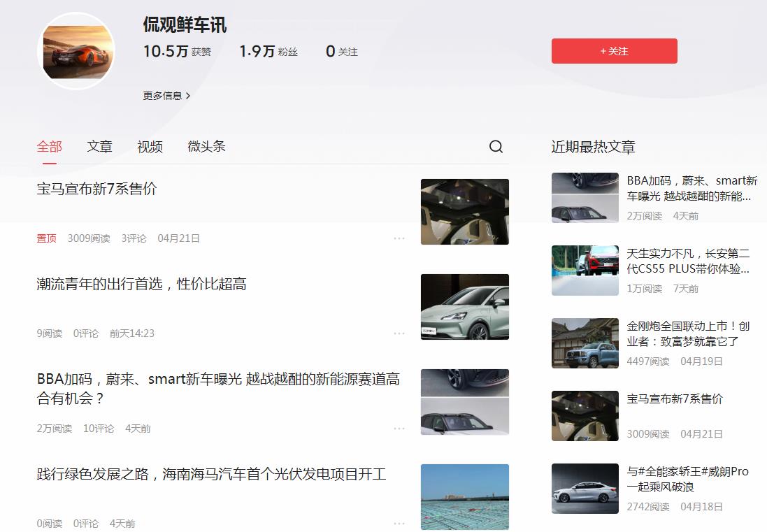Image resolution: width=767 pixels, height=532 pixels.
Task: Click solar panel thumbnail for 海南海马 article
Action: pos(465,497)
